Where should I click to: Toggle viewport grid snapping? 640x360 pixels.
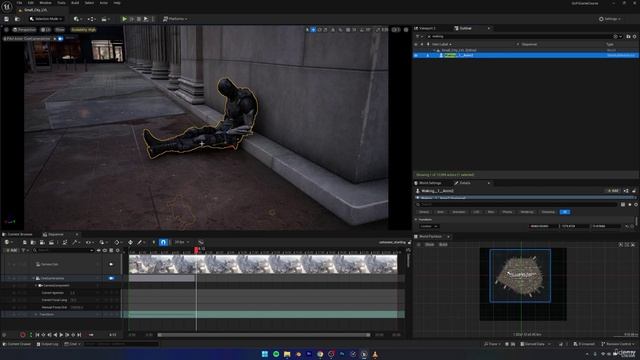coord(348,30)
